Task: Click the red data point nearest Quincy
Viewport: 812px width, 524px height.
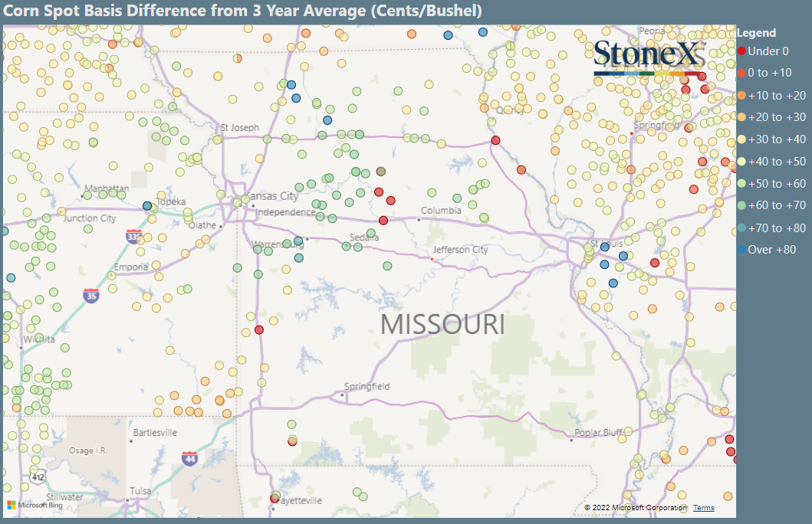Action: pyautogui.click(x=495, y=140)
